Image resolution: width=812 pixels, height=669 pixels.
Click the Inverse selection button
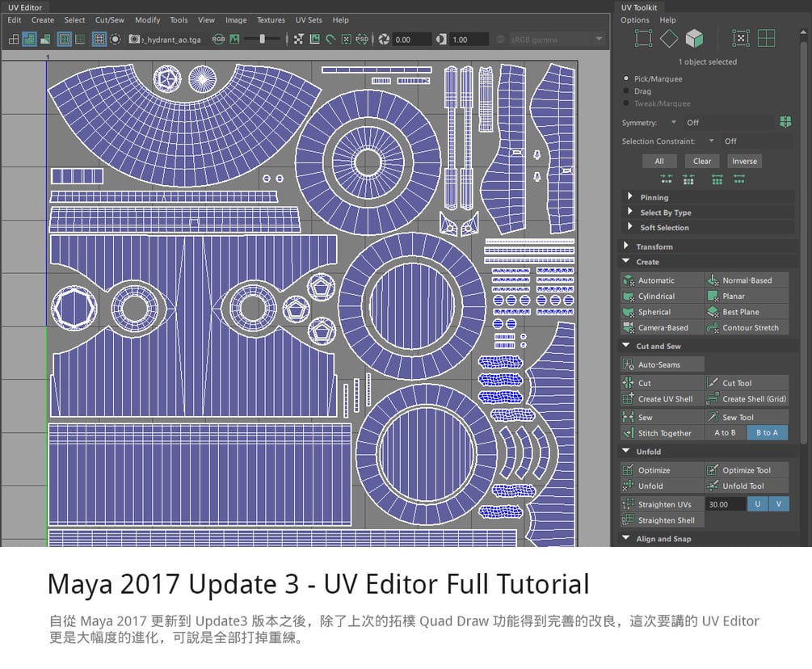point(745,161)
